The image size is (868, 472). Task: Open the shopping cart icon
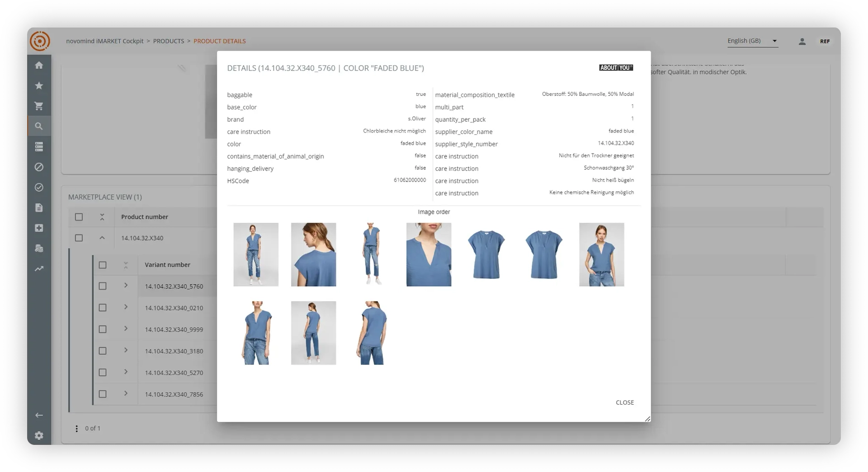coord(39,106)
